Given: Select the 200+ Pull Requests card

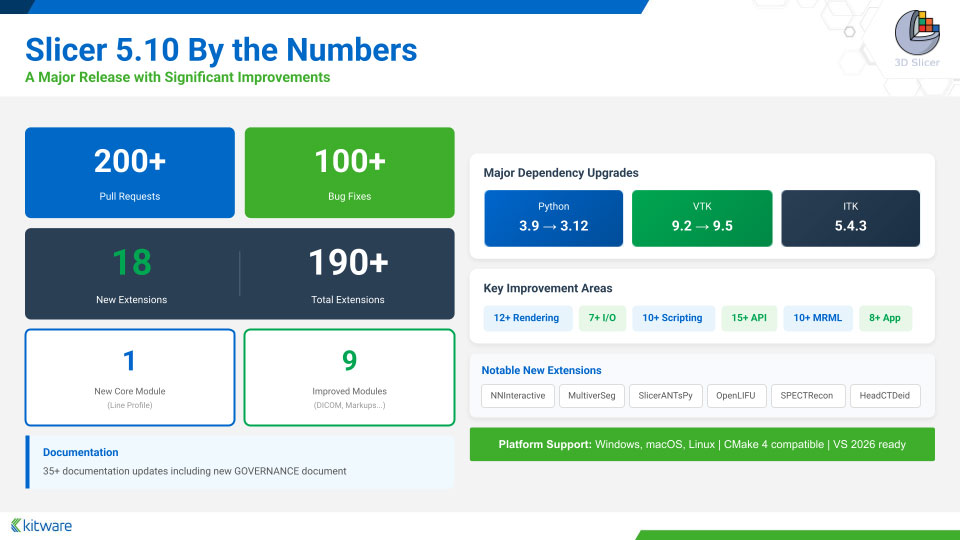Looking at the screenshot, I should [130, 172].
